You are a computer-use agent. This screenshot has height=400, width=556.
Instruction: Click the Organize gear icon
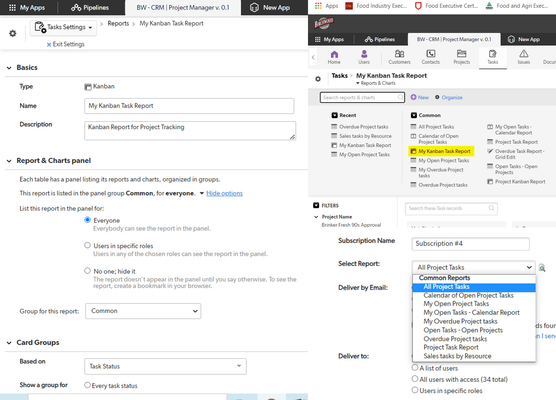click(x=437, y=97)
